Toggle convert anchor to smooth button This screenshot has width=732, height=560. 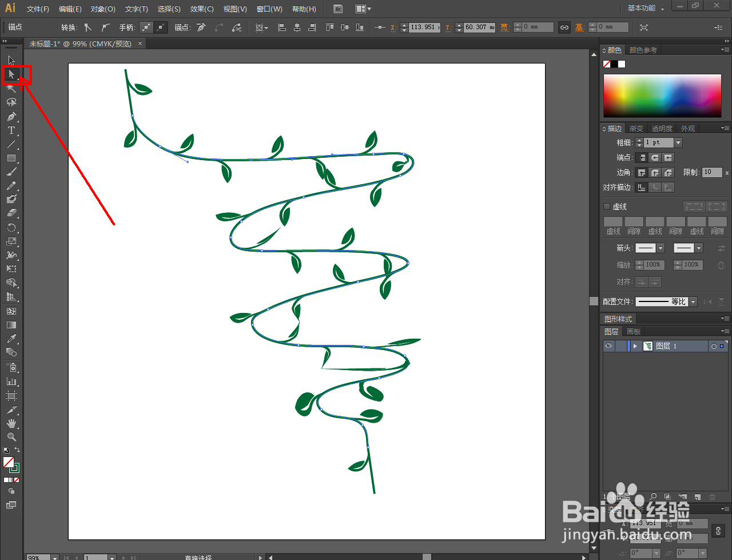coord(105,27)
